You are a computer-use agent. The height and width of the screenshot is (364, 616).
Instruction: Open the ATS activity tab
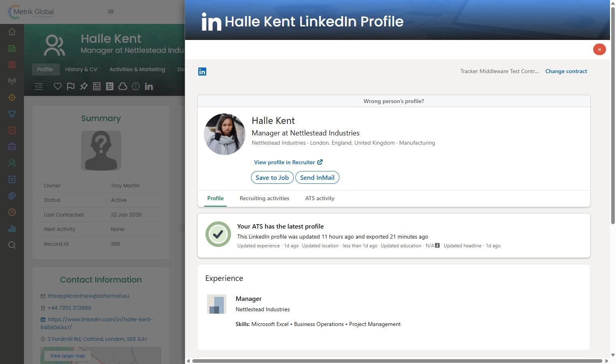(x=319, y=198)
